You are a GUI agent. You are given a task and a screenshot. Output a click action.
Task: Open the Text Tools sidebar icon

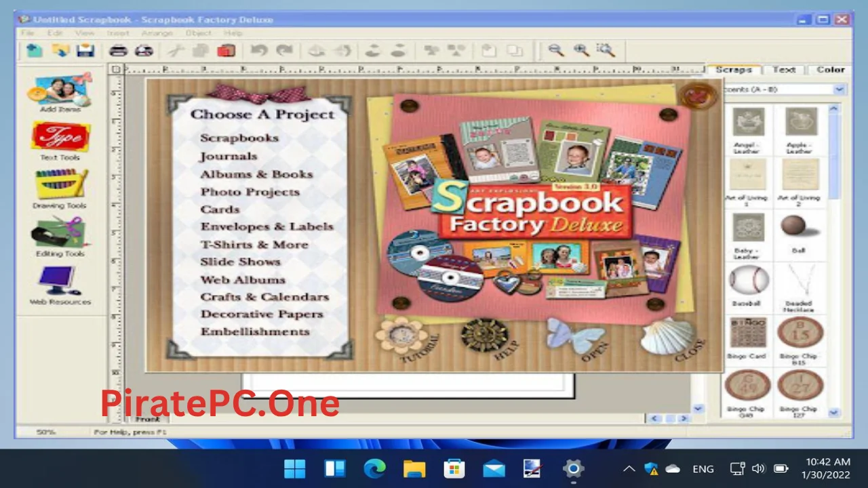(60, 141)
